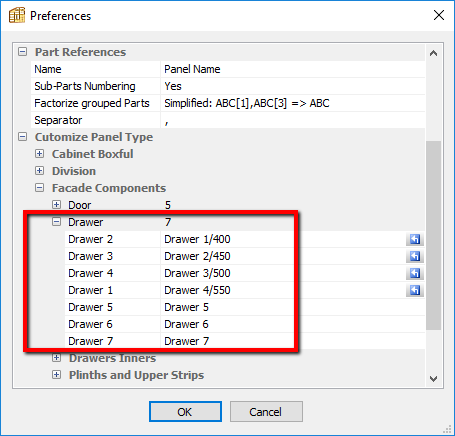
Task: Click the scrollbar down arrow
Action: 433,379
